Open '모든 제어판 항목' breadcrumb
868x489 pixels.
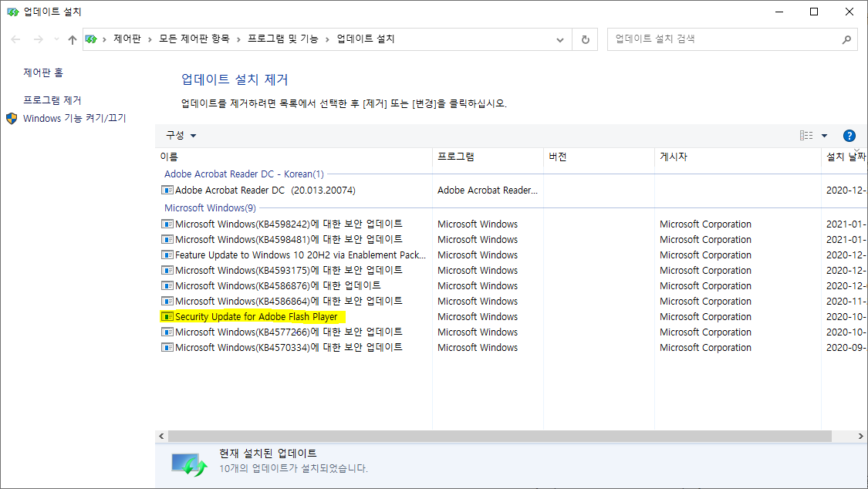point(194,39)
